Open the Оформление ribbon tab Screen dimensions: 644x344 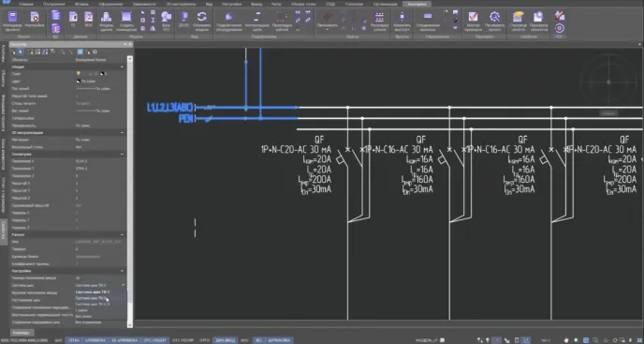click(110, 4)
